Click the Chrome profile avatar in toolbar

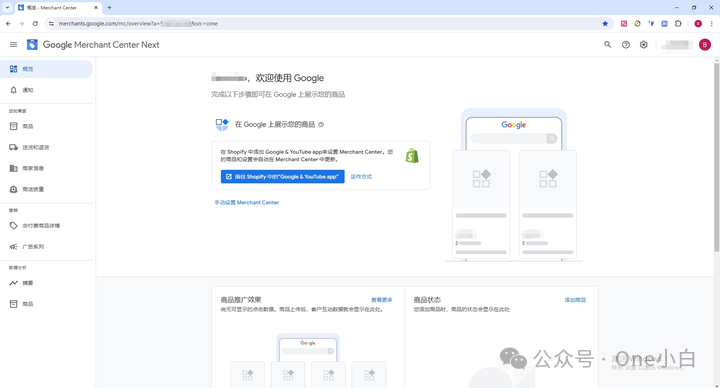(698, 23)
